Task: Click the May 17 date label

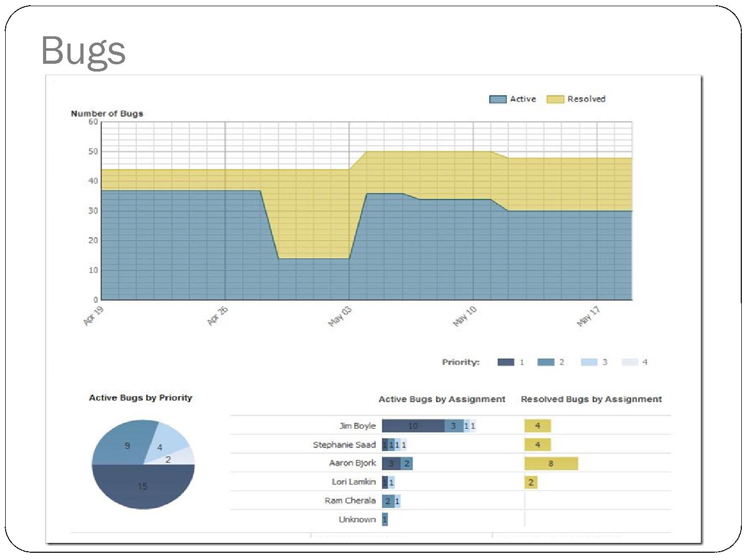Action: (588, 317)
